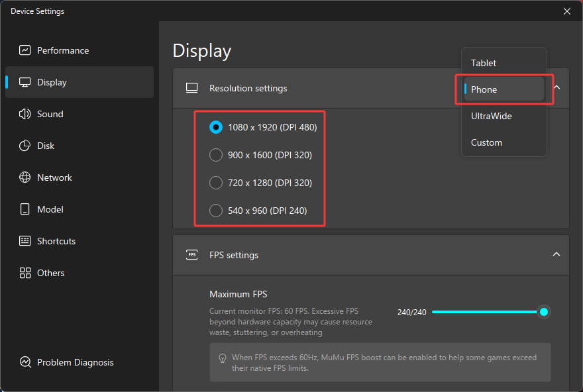Click the Disk pie icon
Viewport: 583px width, 392px height.
coord(25,146)
